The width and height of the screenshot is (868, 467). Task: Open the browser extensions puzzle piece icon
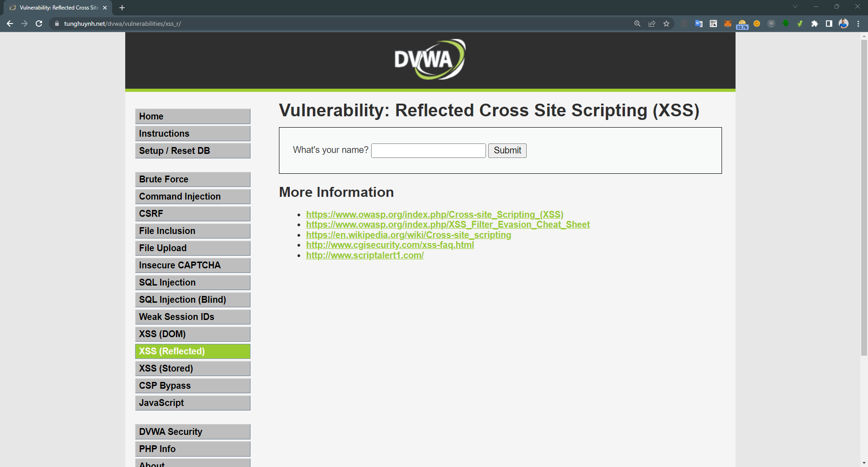[815, 24]
